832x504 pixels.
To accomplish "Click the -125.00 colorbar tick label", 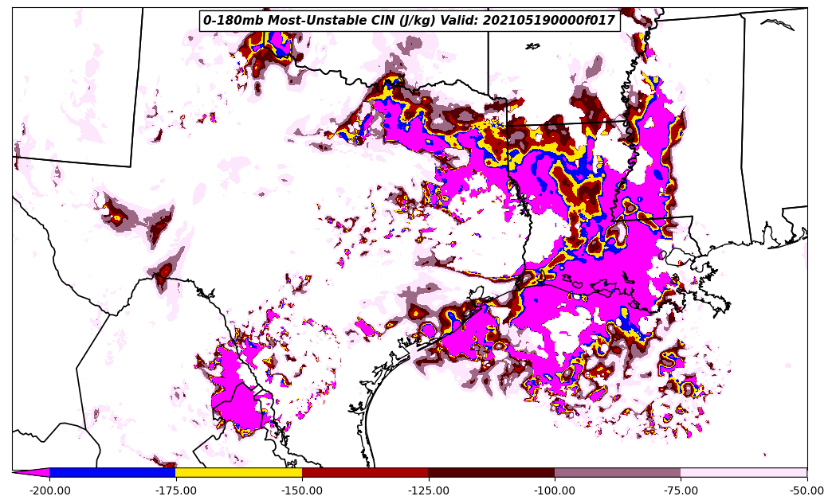I will (428, 490).
